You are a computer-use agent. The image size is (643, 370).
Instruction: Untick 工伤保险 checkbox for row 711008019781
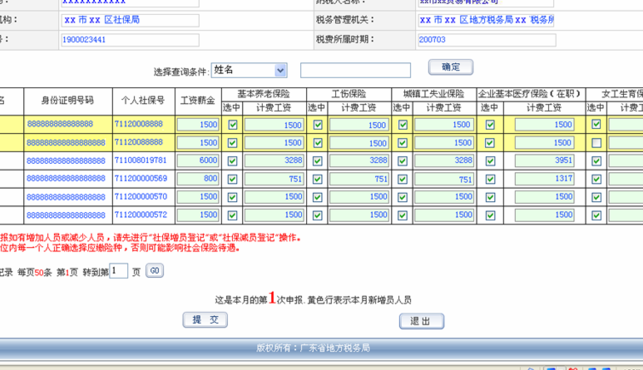(317, 161)
